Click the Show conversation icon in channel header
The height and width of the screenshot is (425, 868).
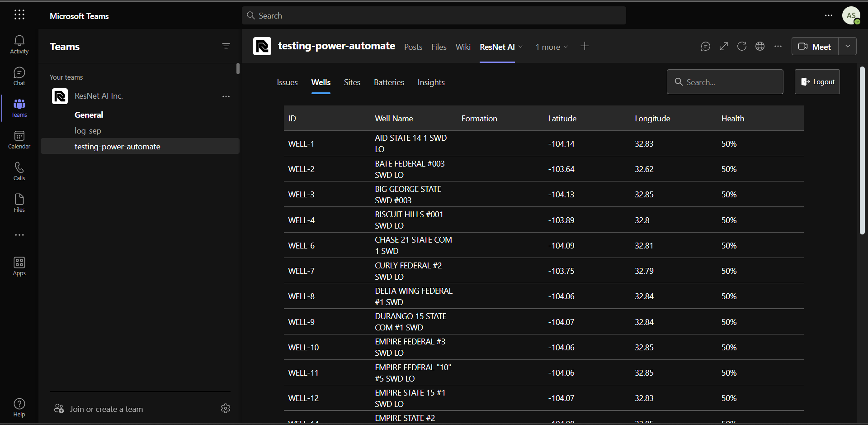pyautogui.click(x=705, y=46)
